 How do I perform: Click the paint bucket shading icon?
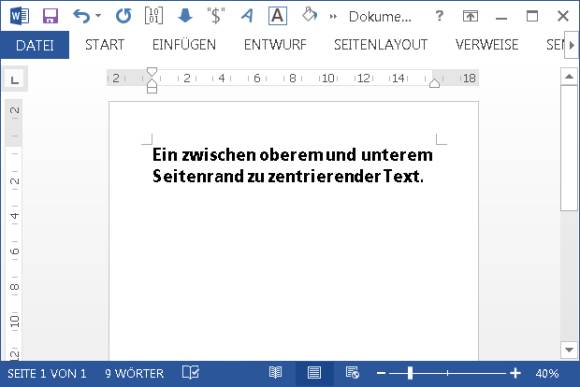pyautogui.click(x=309, y=15)
